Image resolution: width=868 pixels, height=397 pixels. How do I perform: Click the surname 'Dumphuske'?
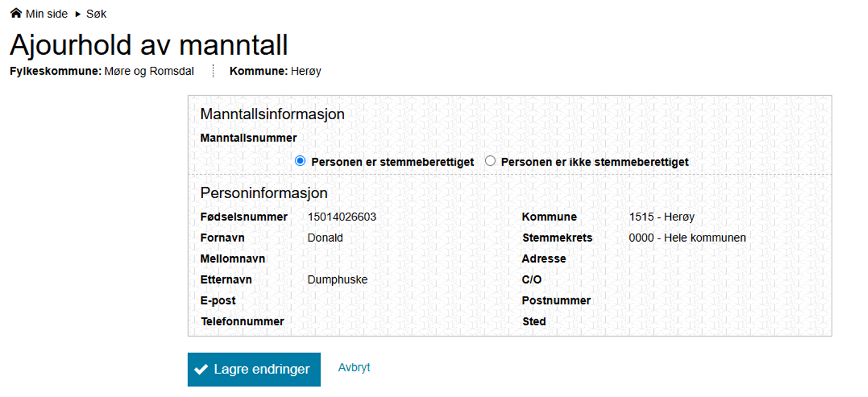[337, 280]
